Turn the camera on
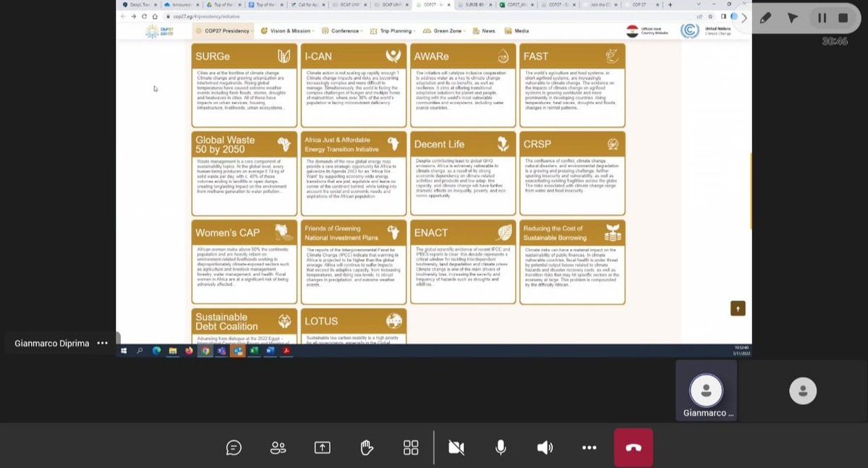The image size is (868, 468). (x=456, y=448)
